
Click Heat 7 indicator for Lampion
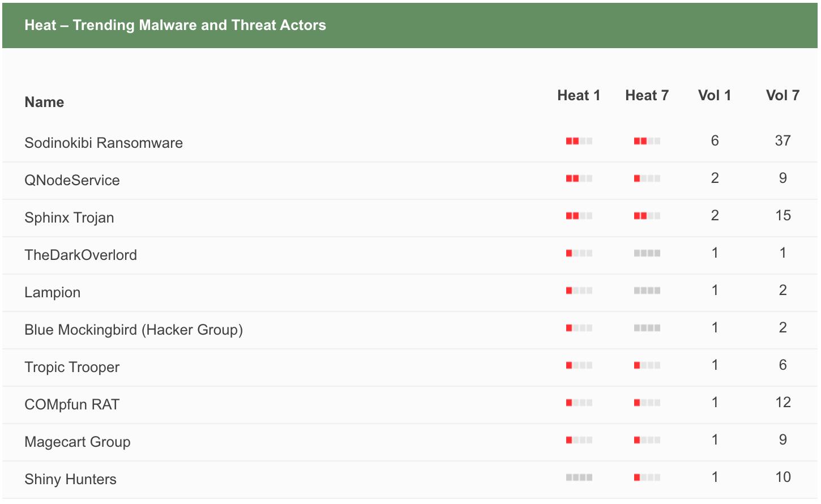tap(647, 291)
